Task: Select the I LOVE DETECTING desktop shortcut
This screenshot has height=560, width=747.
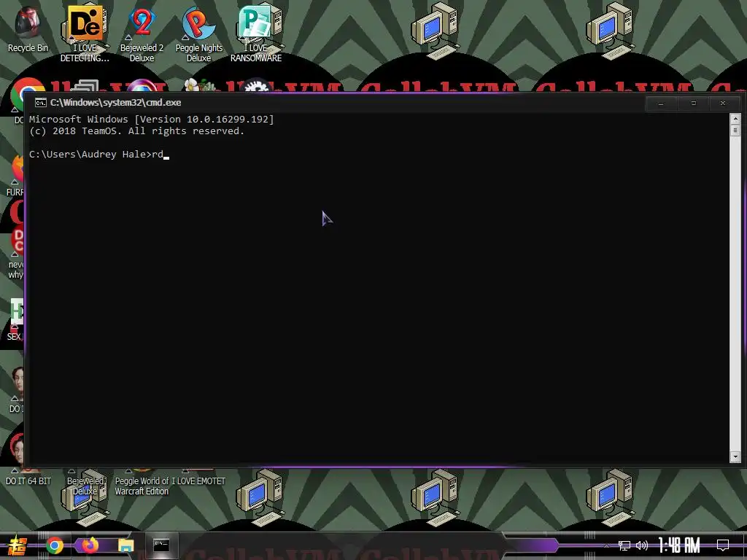Action: [x=85, y=34]
